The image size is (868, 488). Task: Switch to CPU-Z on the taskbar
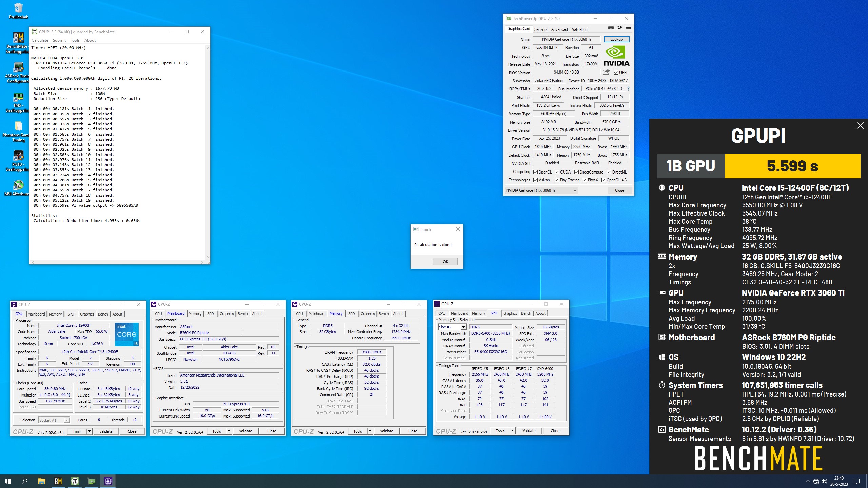click(108, 481)
